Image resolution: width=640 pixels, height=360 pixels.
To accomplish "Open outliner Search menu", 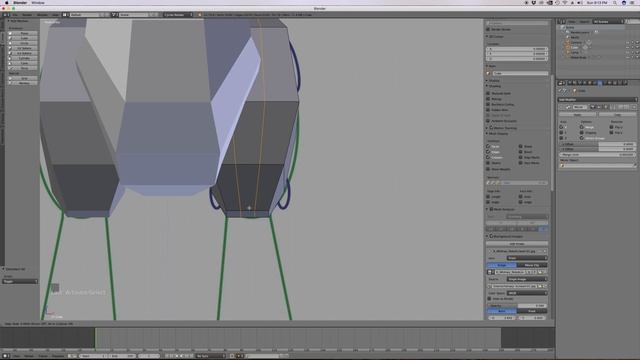I will pyautogui.click(x=584, y=22).
